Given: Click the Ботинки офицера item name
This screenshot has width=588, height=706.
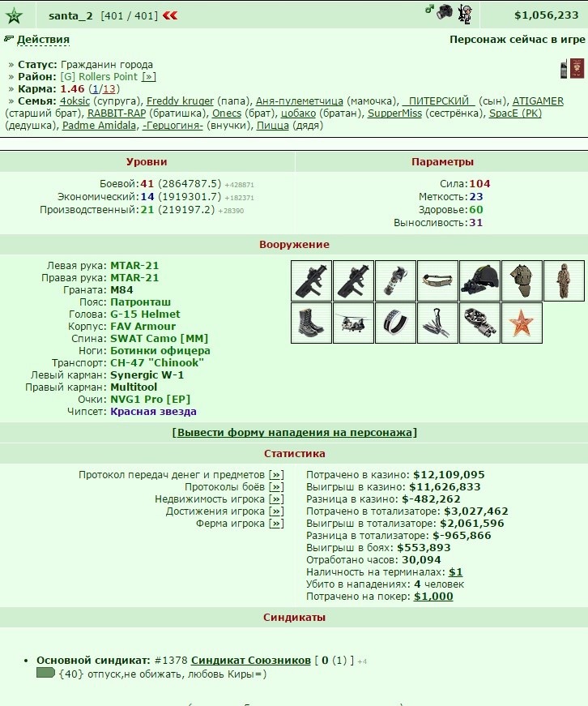Looking at the screenshot, I should (x=160, y=351).
